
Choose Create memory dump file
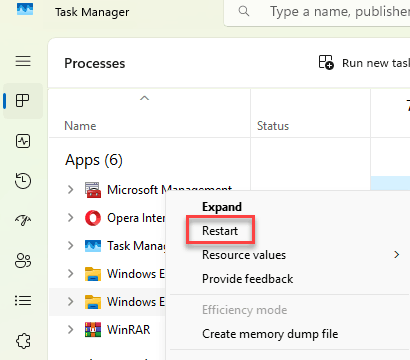tap(270, 334)
